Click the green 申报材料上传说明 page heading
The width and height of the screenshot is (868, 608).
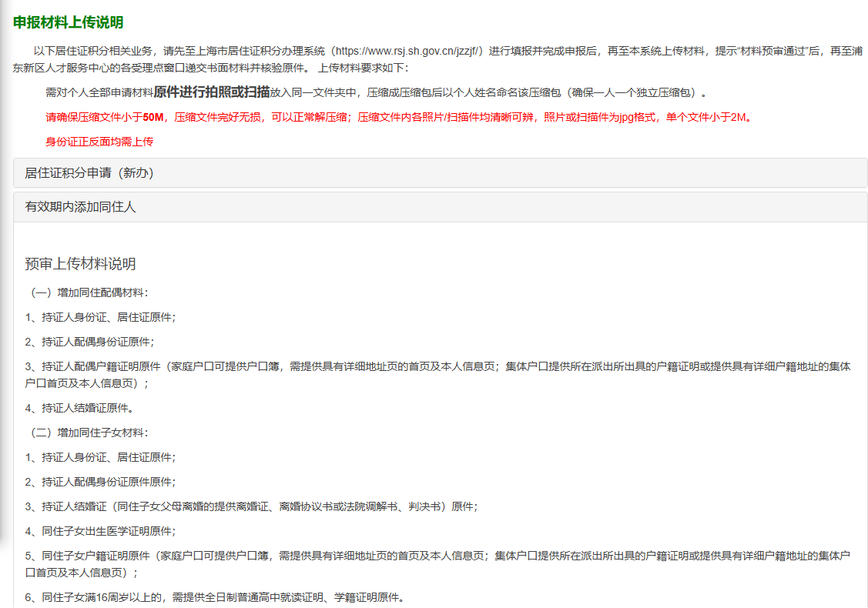tap(68, 22)
